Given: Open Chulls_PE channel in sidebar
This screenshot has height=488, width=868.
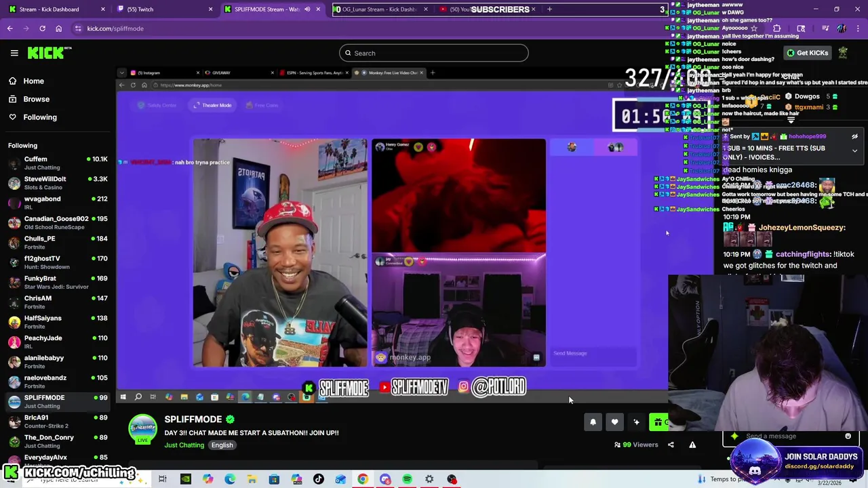Looking at the screenshot, I should [x=57, y=243].
